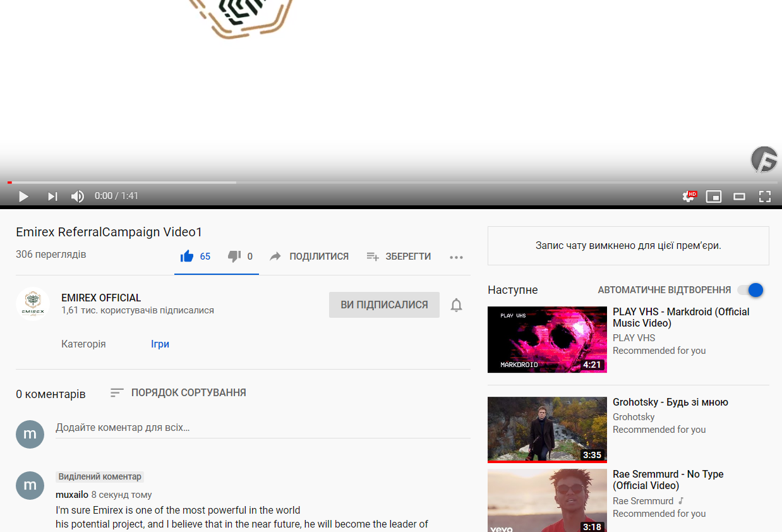Open the muxailo comment avatar
Viewport: 782px width, 532px height.
pos(30,485)
